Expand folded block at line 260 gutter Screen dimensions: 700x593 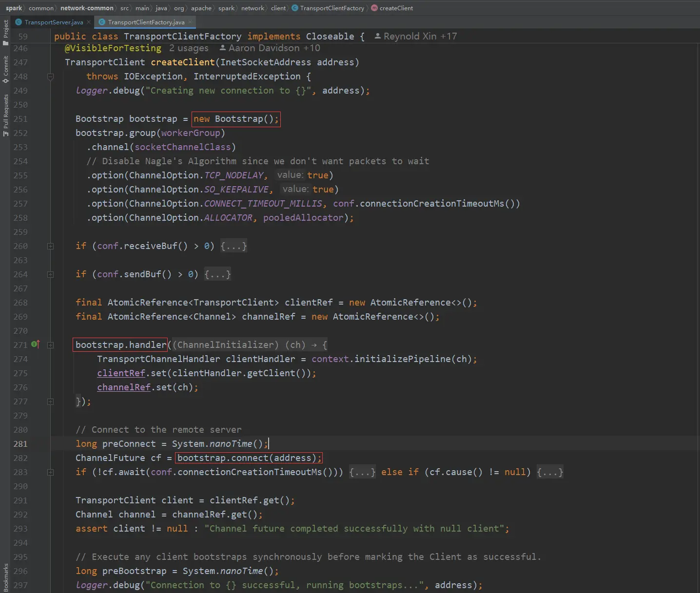pyautogui.click(x=50, y=246)
